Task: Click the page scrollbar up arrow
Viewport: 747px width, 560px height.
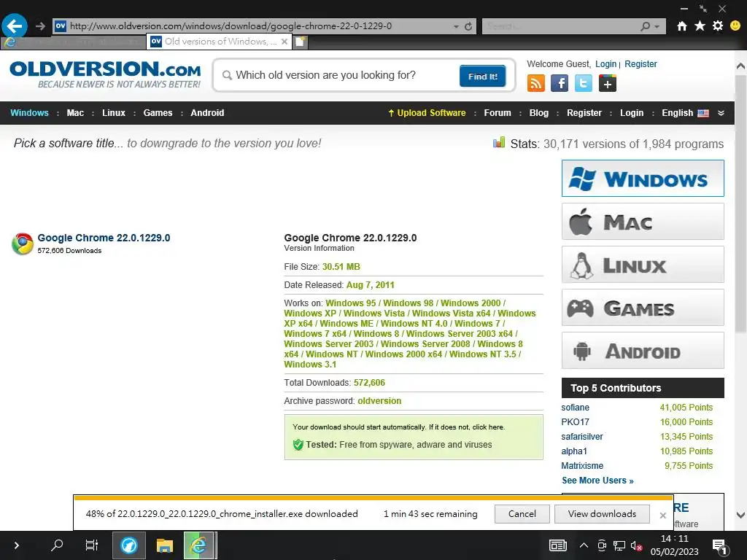Action: 740,66
